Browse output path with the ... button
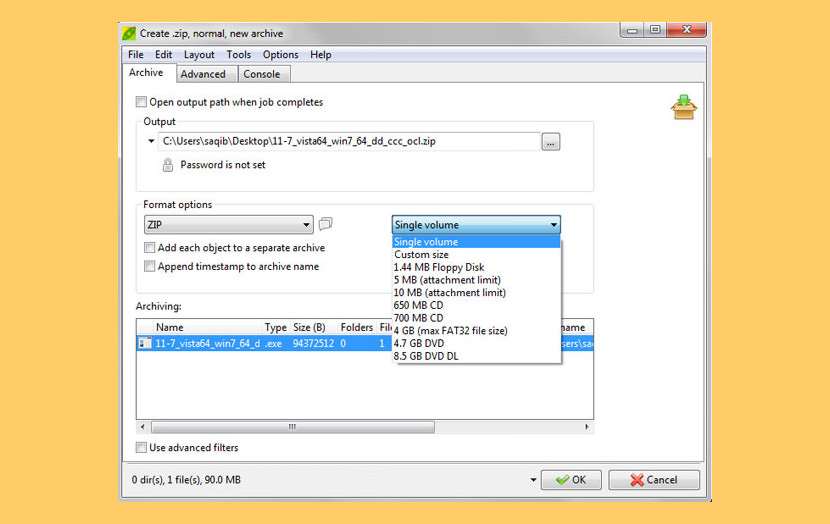 [x=551, y=142]
